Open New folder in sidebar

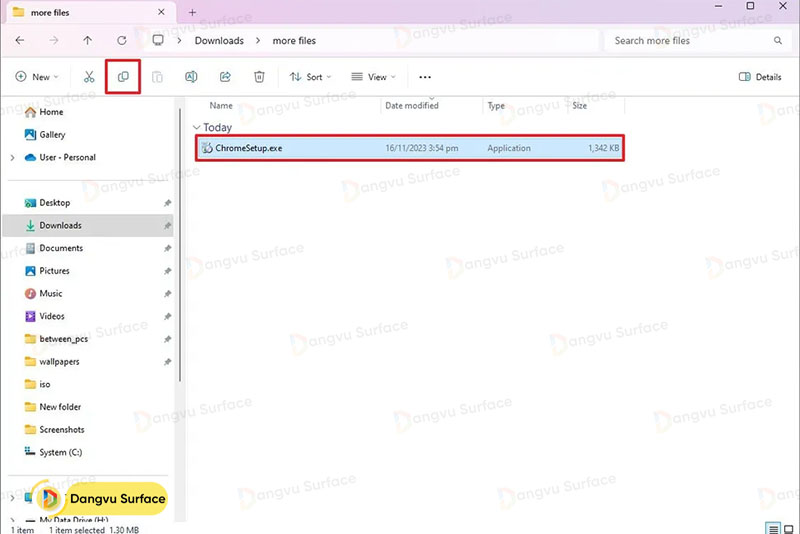60,407
